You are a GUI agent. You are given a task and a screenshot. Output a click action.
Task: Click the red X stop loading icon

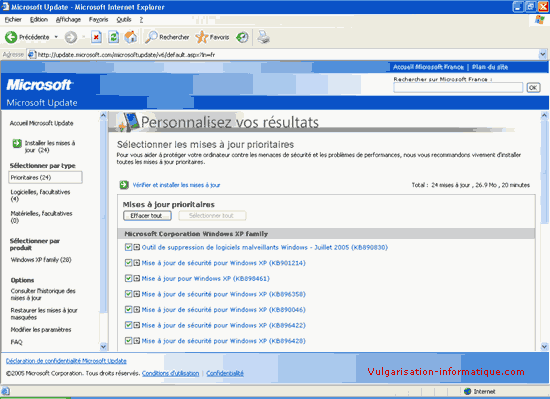pos(96,37)
